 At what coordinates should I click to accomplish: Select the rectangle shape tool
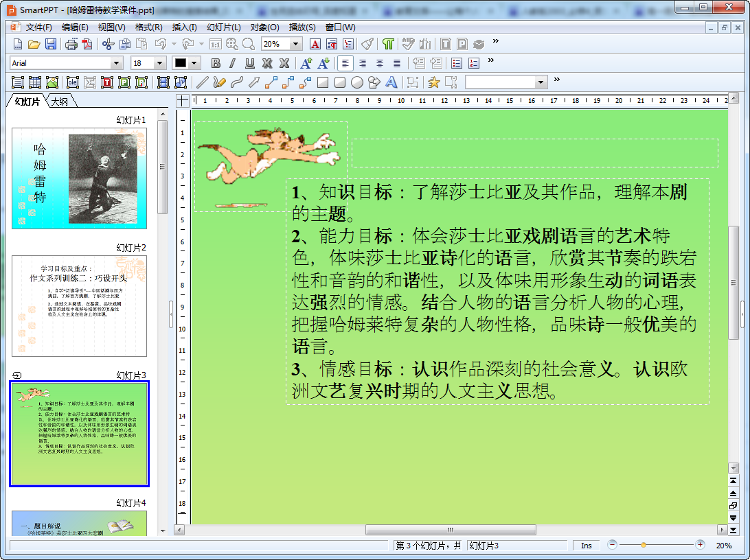coord(323,82)
